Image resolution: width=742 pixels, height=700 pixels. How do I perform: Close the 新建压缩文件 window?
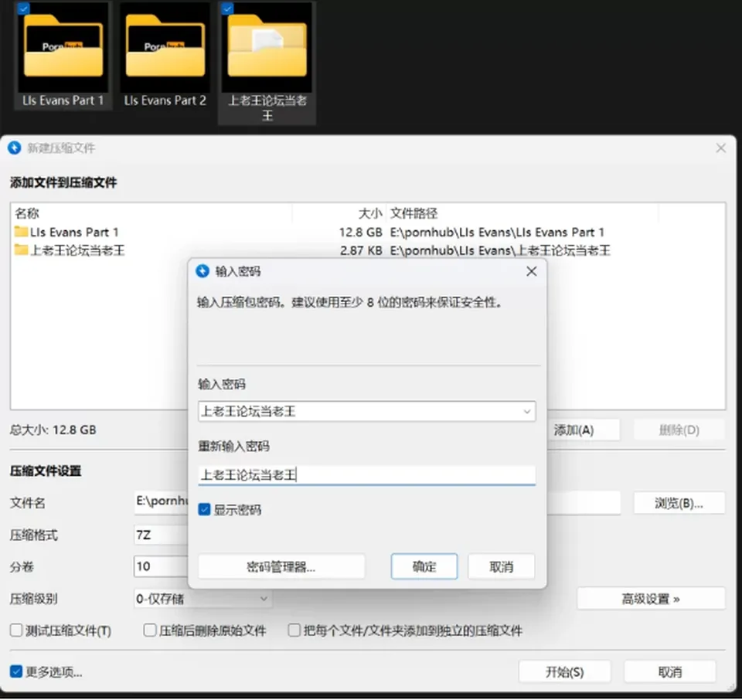coord(720,148)
